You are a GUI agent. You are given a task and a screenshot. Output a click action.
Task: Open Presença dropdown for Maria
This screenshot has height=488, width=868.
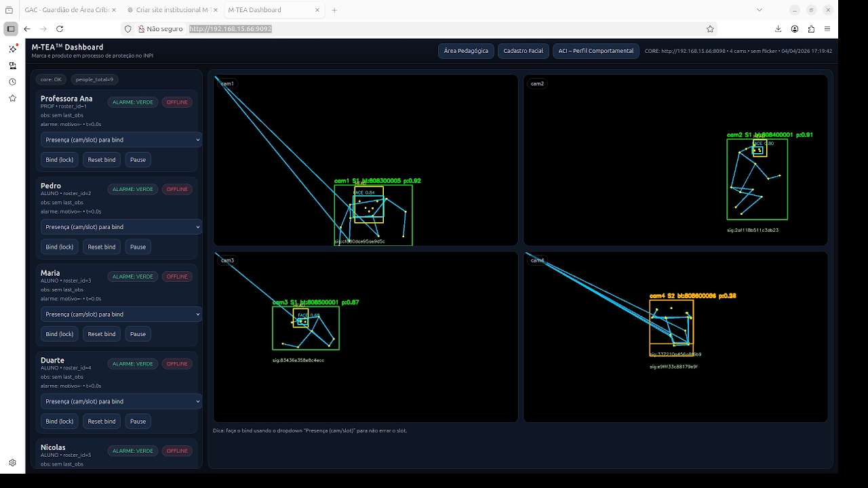point(121,314)
